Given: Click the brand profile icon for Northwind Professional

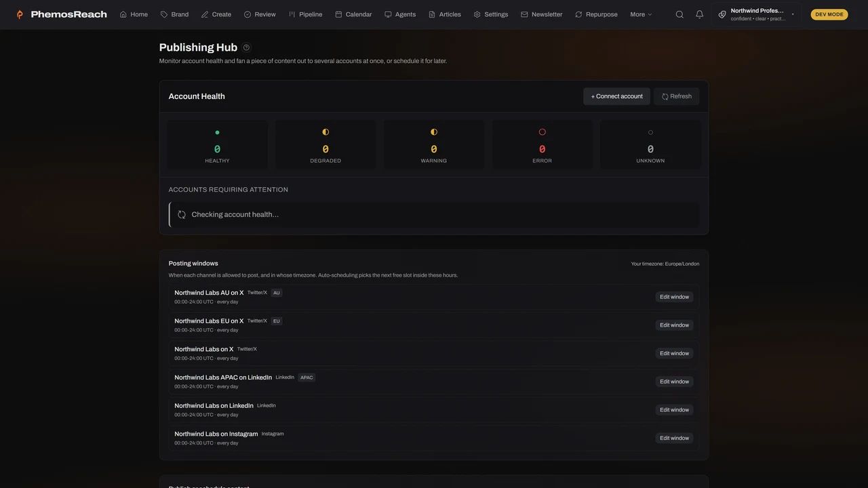Looking at the screenshot, I should 722,14.
